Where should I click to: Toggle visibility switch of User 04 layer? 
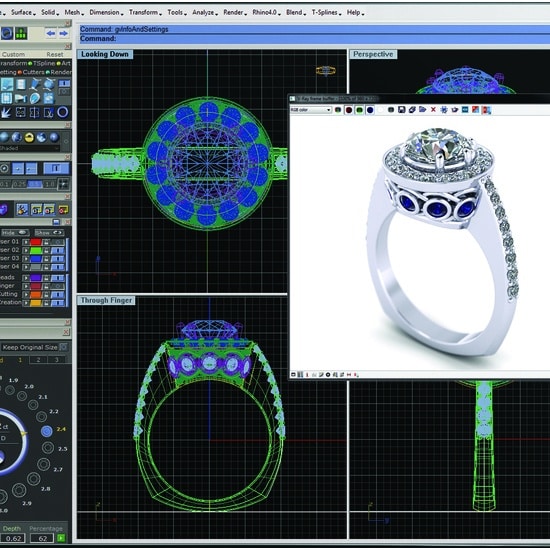pos(58,267)
